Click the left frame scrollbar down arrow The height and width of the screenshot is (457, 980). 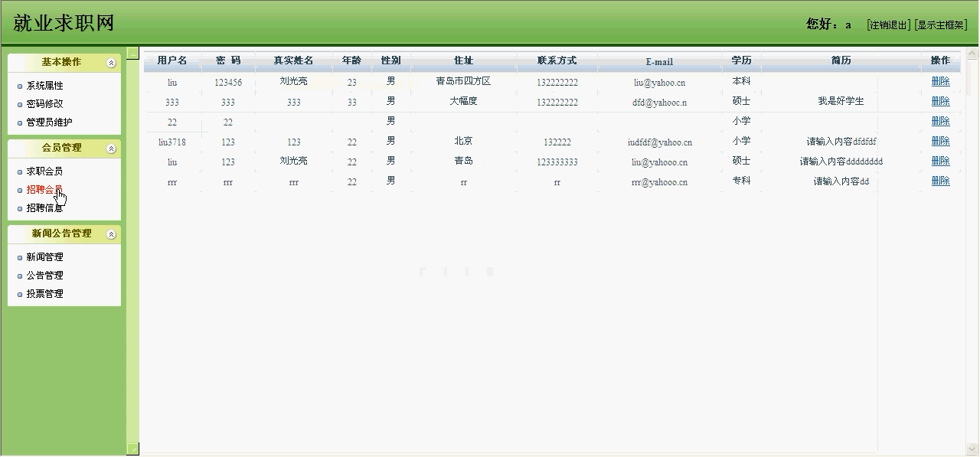pos(132,449)
